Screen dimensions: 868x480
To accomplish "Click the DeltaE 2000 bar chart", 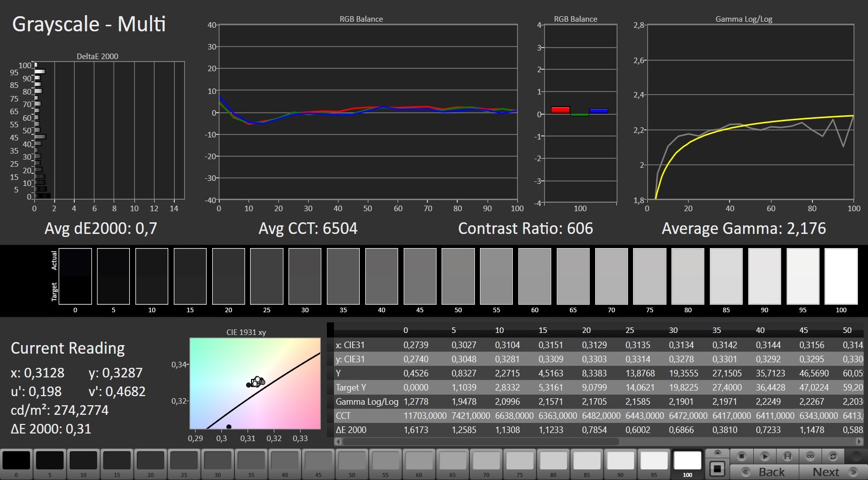I will click(x=109, y=130).
